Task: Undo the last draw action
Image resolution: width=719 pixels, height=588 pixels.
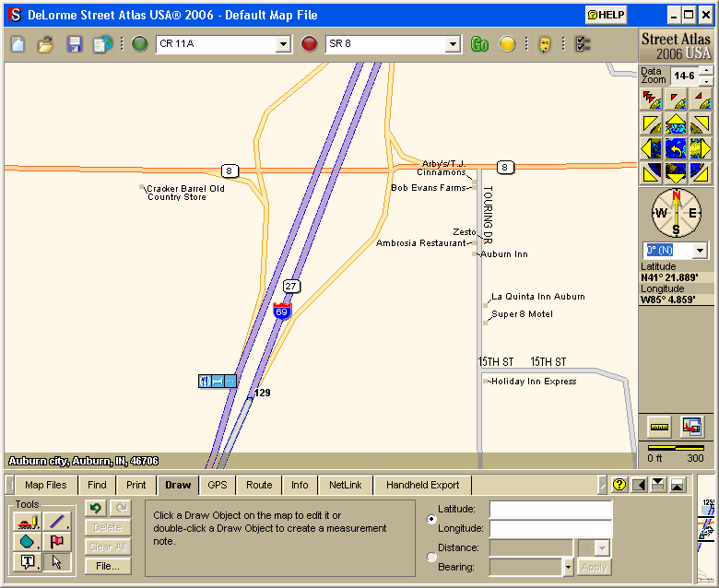Action: 96,508
